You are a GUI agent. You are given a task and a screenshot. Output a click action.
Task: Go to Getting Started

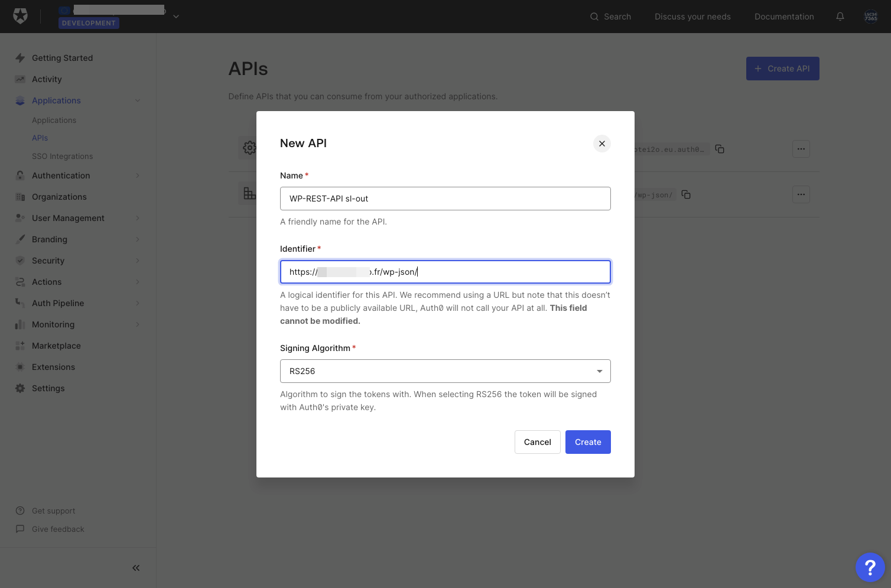pyautogui.click(x=62, y=58)
